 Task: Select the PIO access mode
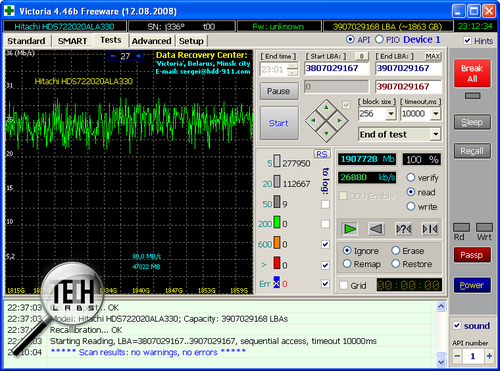click(379, 40)
